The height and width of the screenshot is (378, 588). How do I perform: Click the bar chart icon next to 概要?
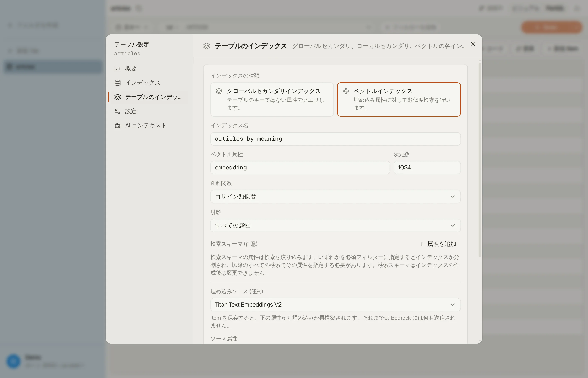tap(118, 68)
